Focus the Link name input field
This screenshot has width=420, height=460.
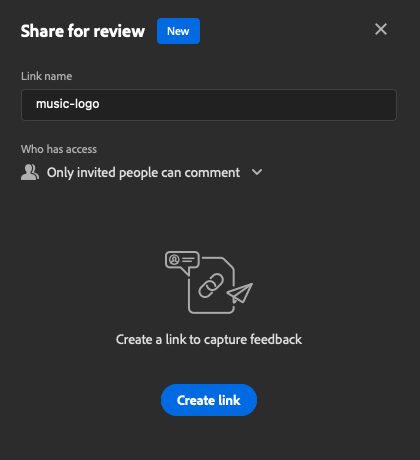click(x=209, y=105)
